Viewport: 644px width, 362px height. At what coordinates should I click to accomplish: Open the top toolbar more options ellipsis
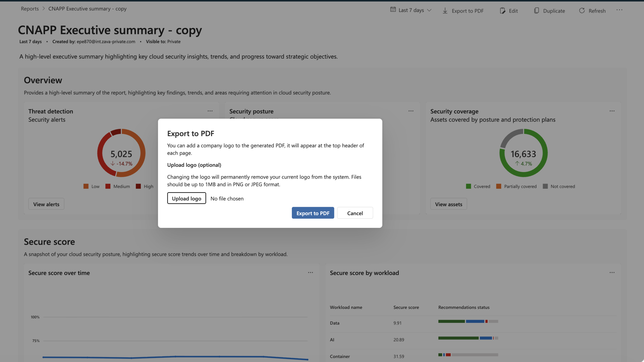pyautogui.click(x=619, y=10)
